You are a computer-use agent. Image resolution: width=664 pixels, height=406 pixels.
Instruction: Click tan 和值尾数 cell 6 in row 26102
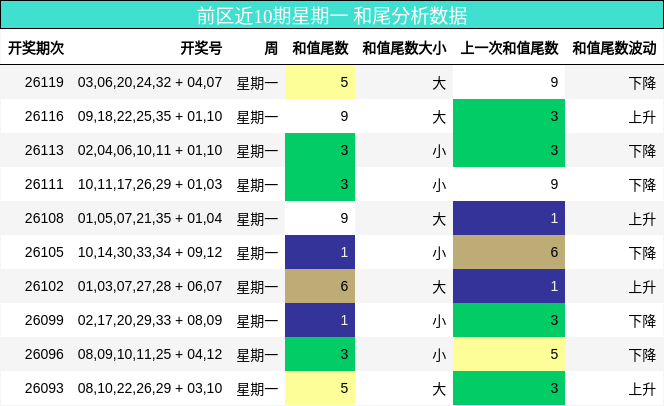(x=320, y=286)
